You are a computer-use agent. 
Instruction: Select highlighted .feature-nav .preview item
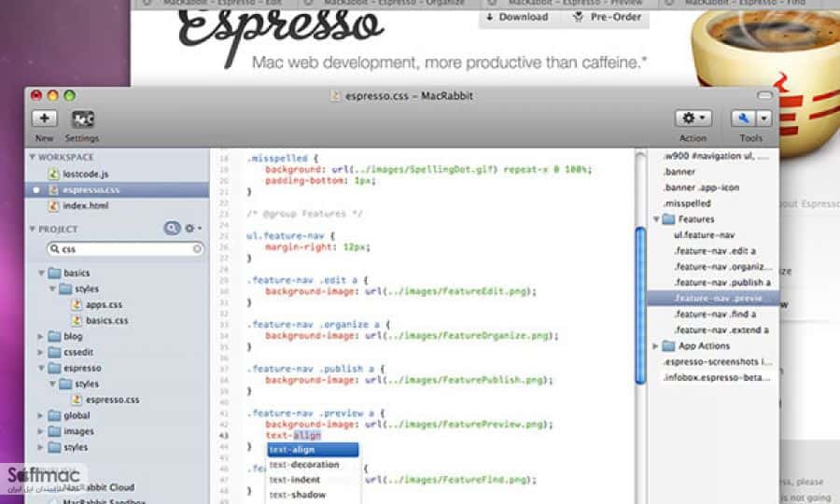(713, 299)
